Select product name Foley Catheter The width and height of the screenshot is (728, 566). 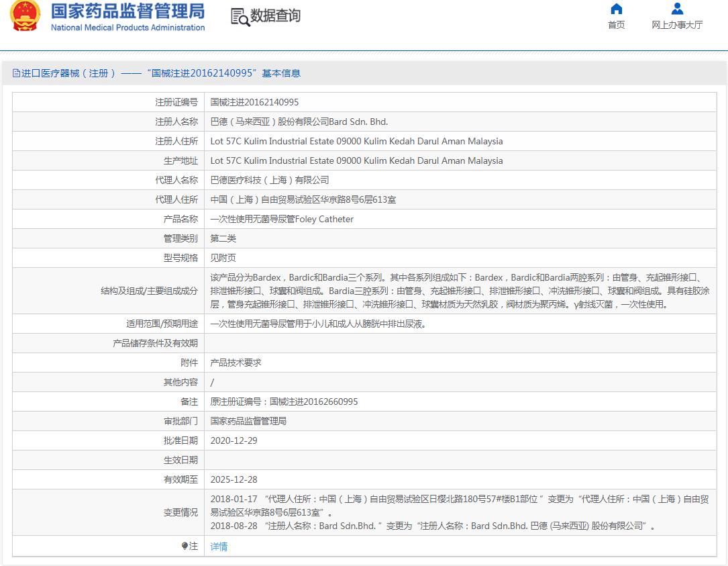282,220
